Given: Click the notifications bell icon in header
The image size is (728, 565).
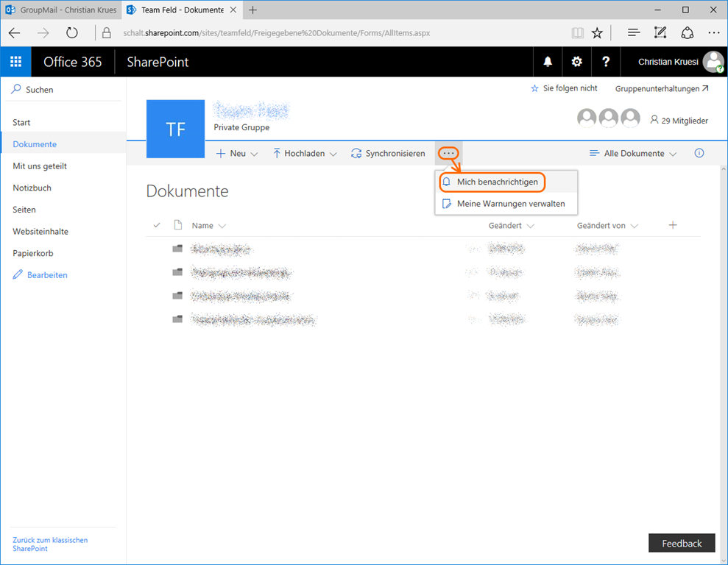Looking at the screenshot, I should (x=548, y=62).
